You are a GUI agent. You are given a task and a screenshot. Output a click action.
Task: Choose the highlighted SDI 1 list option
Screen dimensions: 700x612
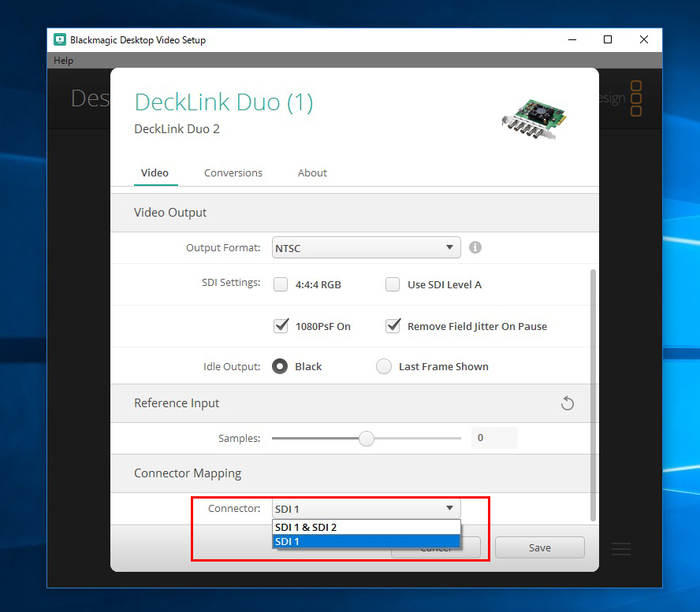click(x=366, y=541)
